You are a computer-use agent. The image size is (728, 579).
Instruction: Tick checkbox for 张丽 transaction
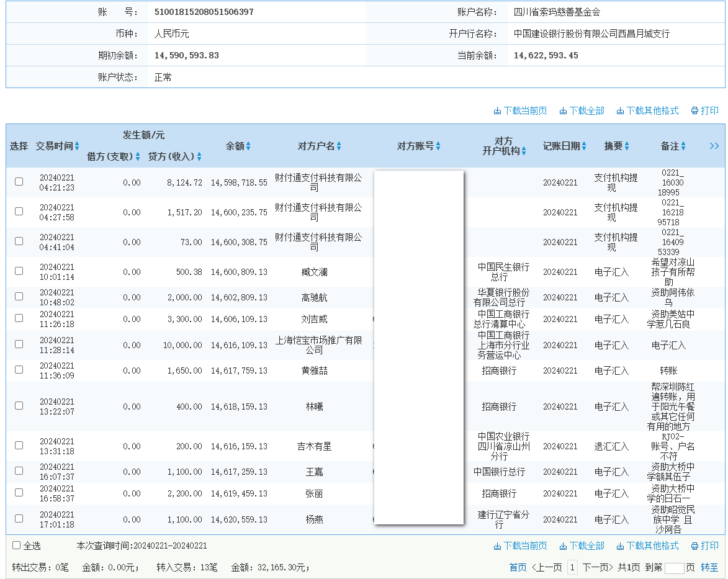point(19,493)
